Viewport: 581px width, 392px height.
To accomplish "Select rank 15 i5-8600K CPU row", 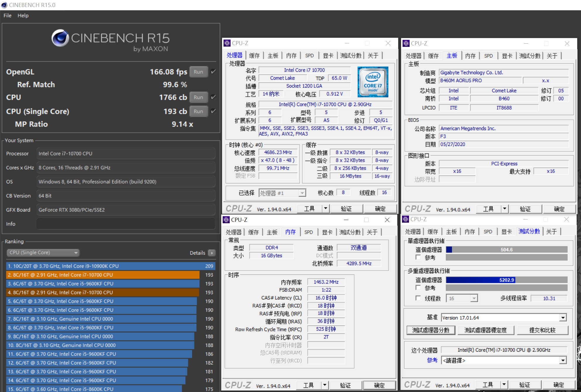I will pyautogui.click(x=111, y=389).
